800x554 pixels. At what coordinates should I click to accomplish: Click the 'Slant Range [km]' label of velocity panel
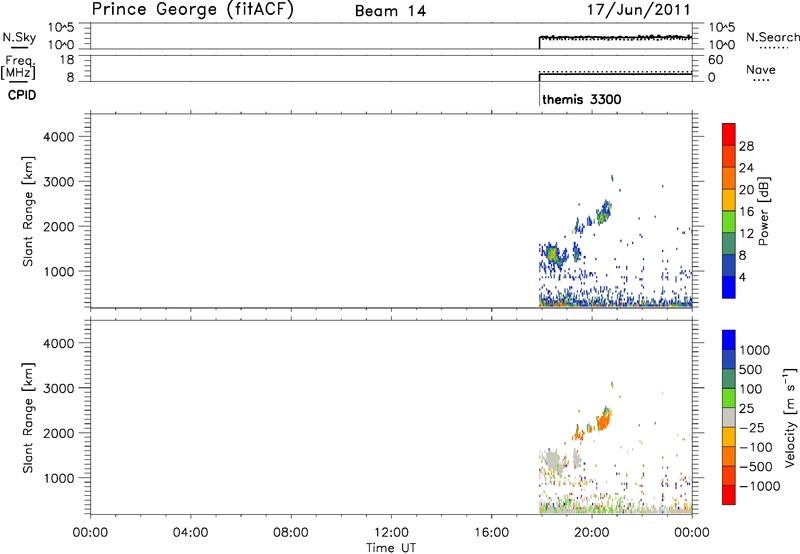(28, 418)
